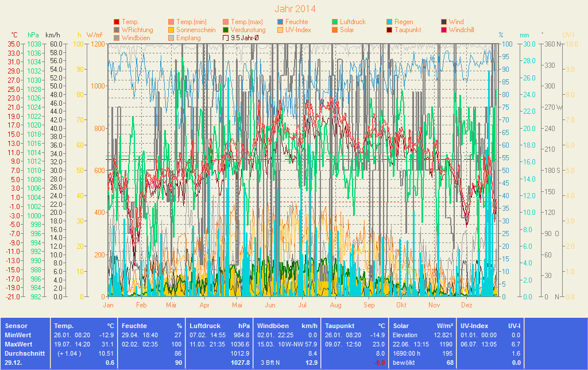
Task: Click the Solar column header in table
Action: tap(401, 325)
